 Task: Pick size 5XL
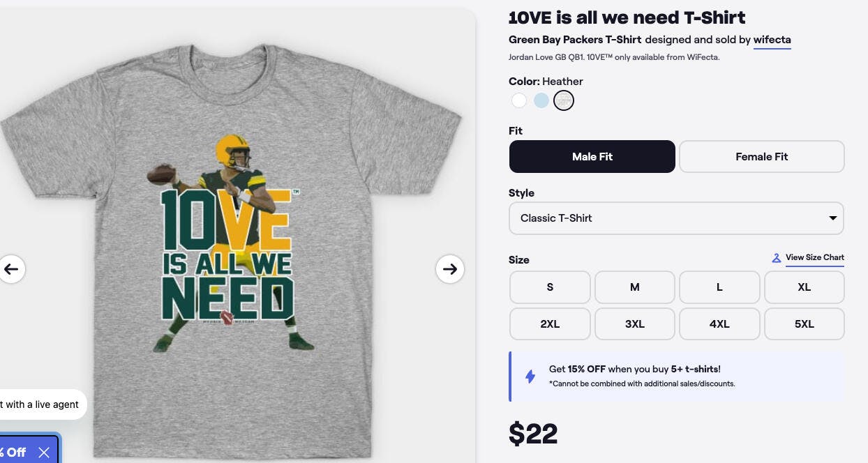point(804,324)
